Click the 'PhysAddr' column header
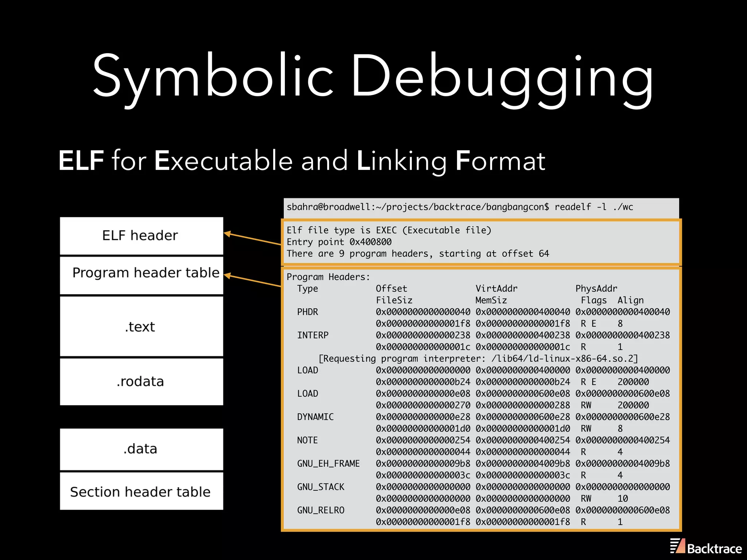Image resolution: width=747 pixels, height=560 pixels. 596,289
